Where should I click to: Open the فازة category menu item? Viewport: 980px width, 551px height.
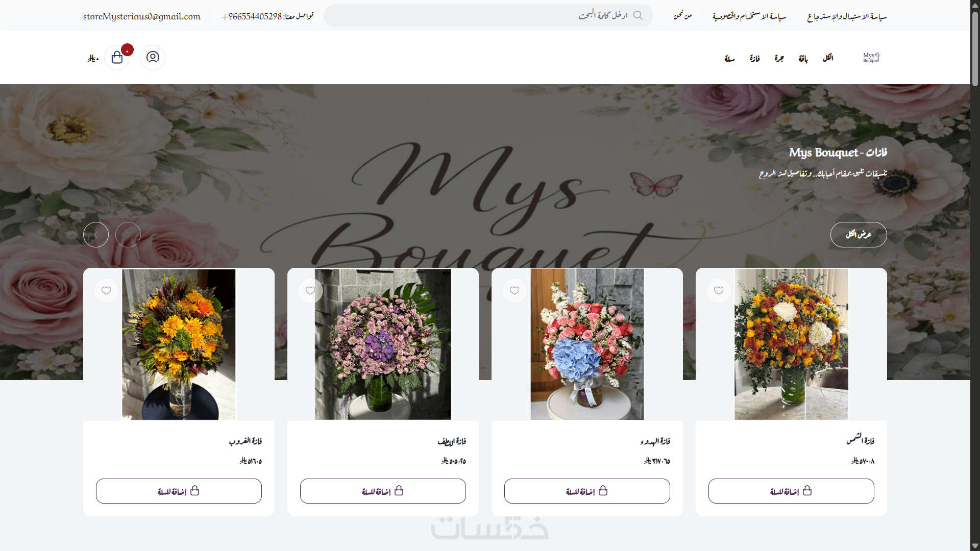[x=755, y=59]
